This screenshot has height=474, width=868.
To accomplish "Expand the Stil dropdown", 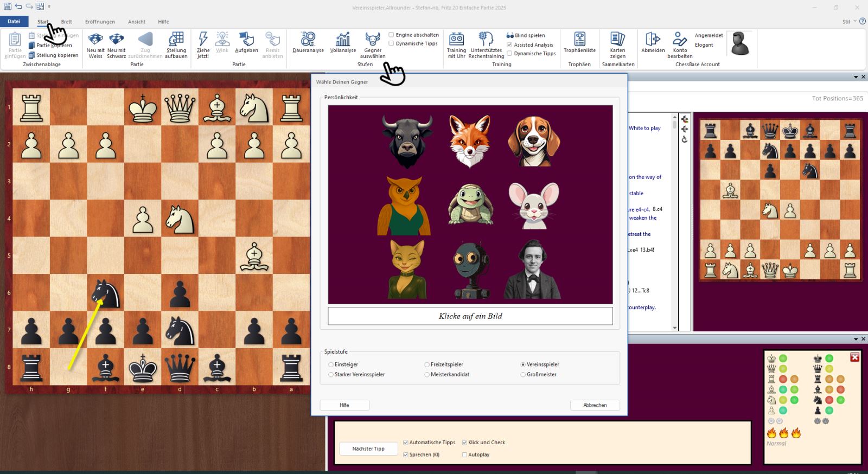I will click(x=849, y=22).
